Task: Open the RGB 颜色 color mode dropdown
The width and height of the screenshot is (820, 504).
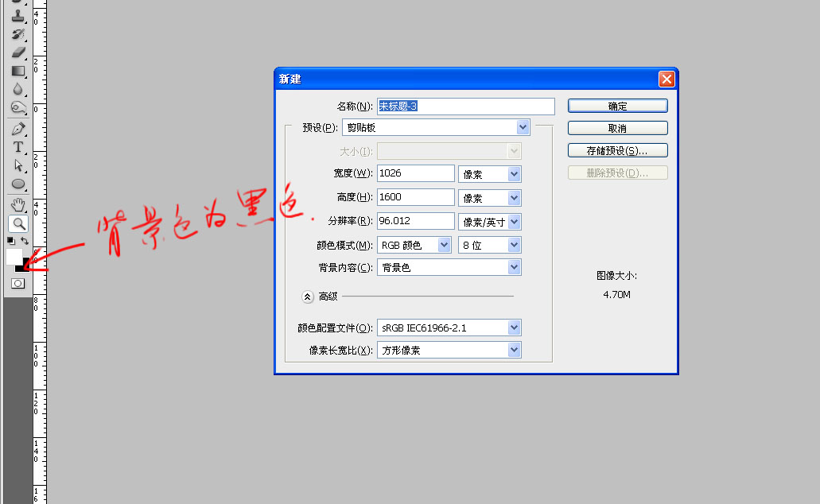Action: (414, 245)
